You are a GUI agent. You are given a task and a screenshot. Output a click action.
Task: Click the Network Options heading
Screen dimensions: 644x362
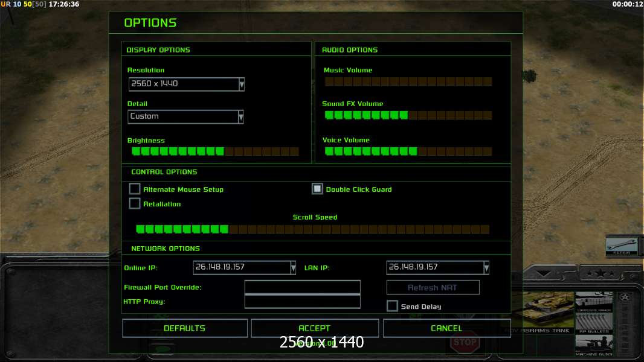click(165, 249)
